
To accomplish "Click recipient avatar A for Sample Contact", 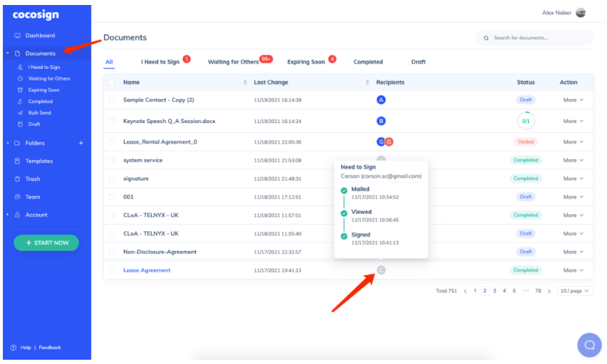I will pos(381,100).
